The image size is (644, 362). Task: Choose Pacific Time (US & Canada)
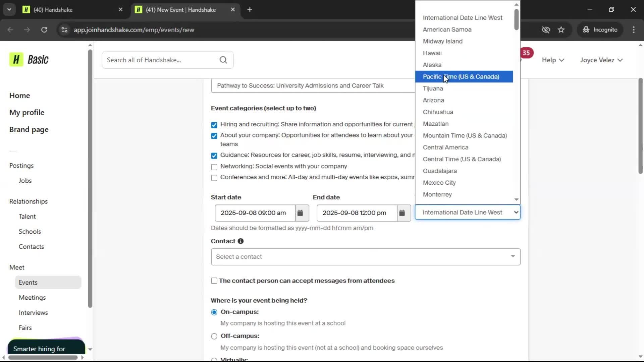pos(464,77)
